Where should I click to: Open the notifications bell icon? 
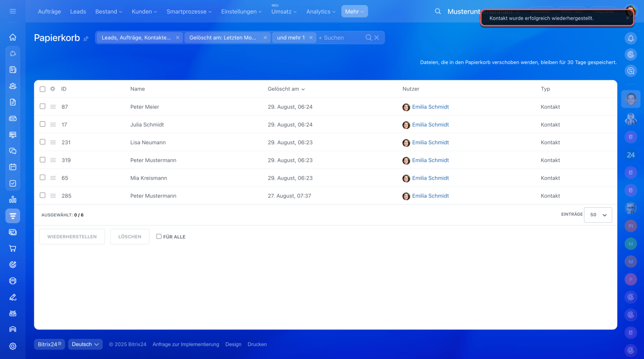(630, 38)
